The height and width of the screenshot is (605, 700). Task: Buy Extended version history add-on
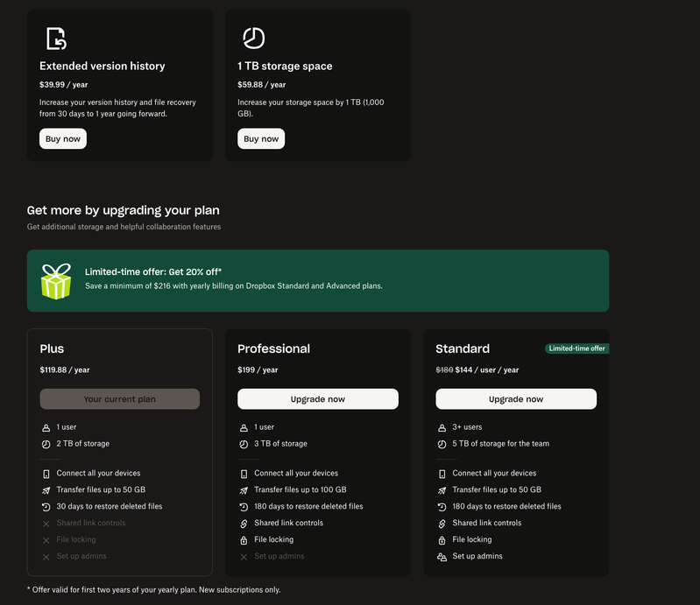click(x=63, y=138)
